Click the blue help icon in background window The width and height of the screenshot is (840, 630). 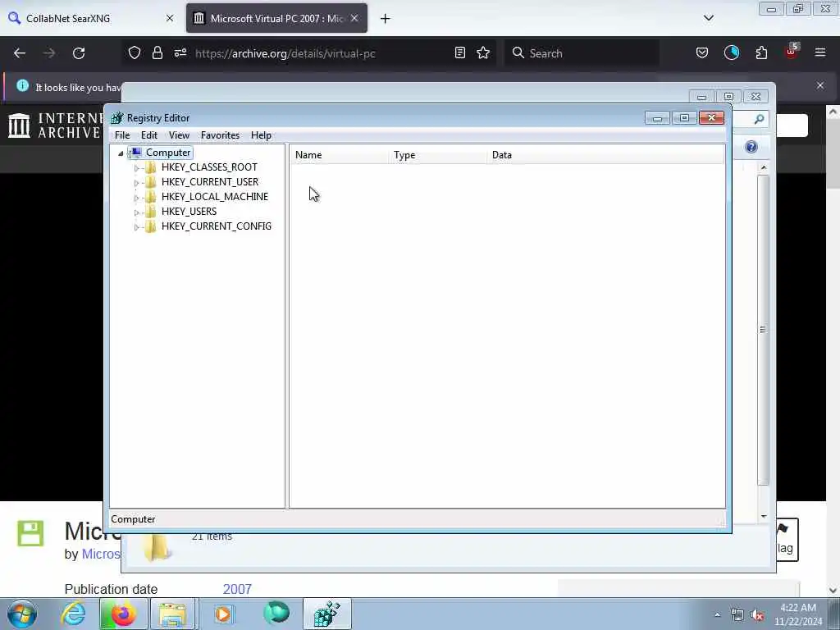coord(751,148)
